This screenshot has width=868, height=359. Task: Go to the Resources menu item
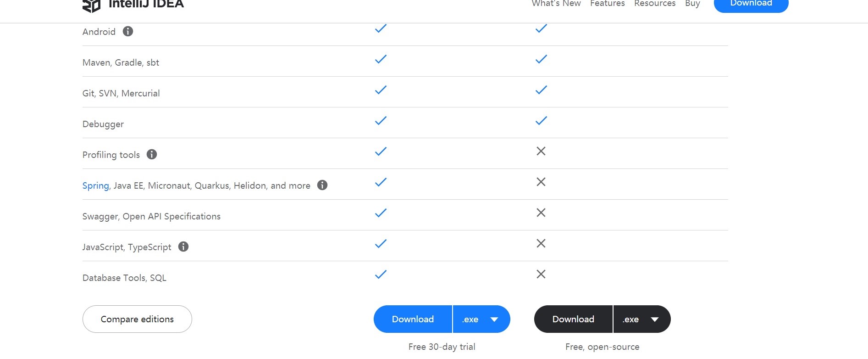[655, 4]
